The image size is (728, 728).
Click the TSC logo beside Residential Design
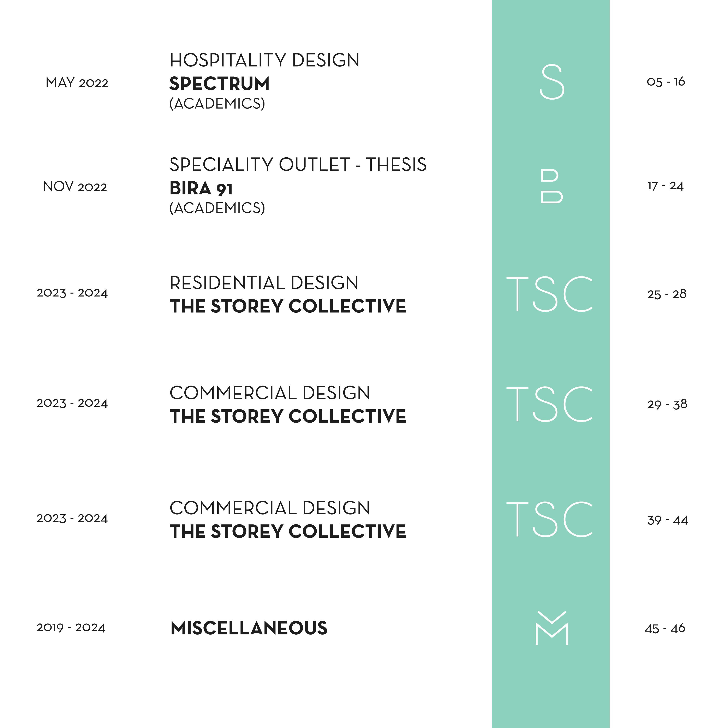[x=550, y=294]
